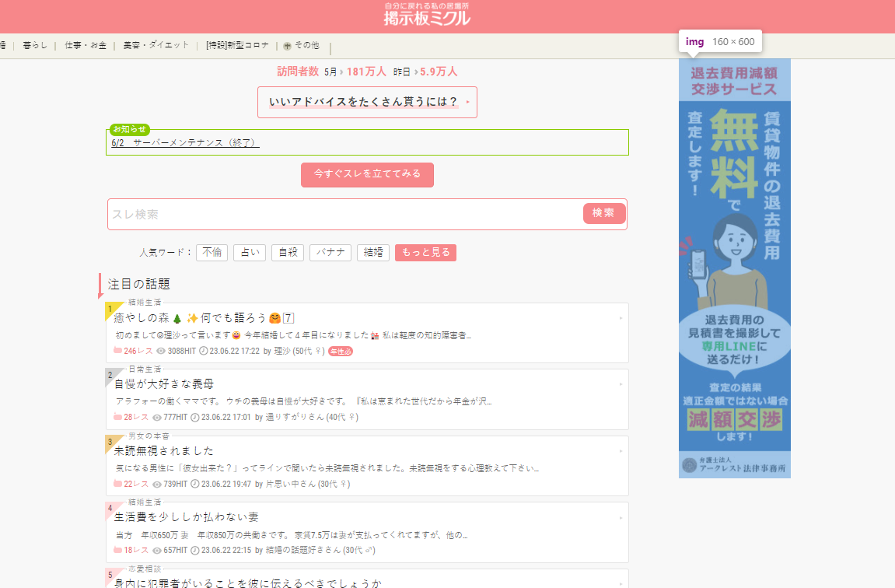Click the clock icon next to 23.06.22 17:22

(x=203, y=352)
